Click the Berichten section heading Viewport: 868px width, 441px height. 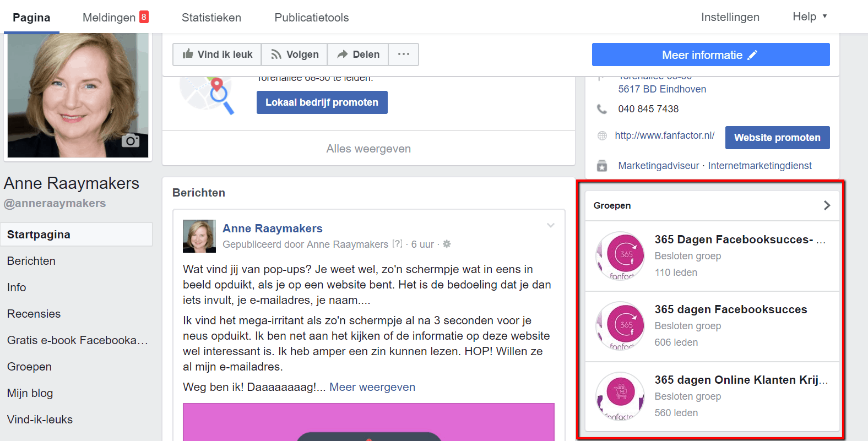(199, 193)
